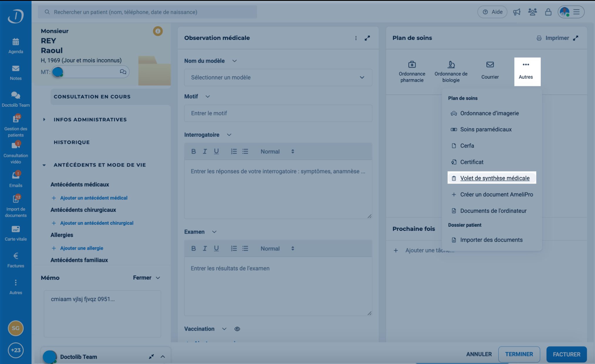Click the Courrier envelope icon

pos(490,65)
